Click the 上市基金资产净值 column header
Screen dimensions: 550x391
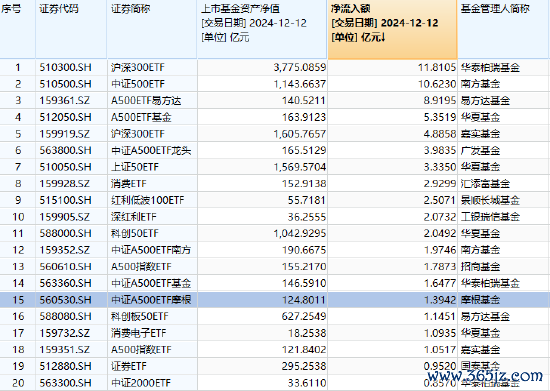click(x=262, y=29)
